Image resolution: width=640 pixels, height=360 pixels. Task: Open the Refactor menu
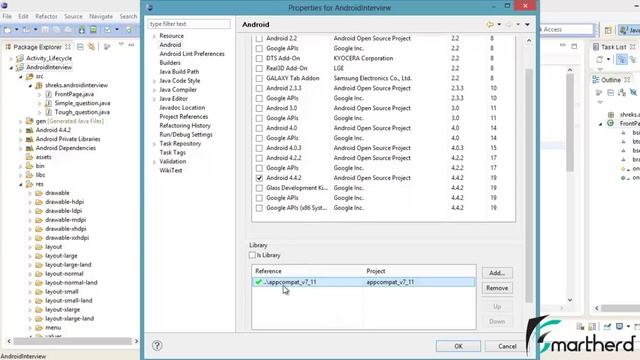pyautogui.click(x=46, y=16)
